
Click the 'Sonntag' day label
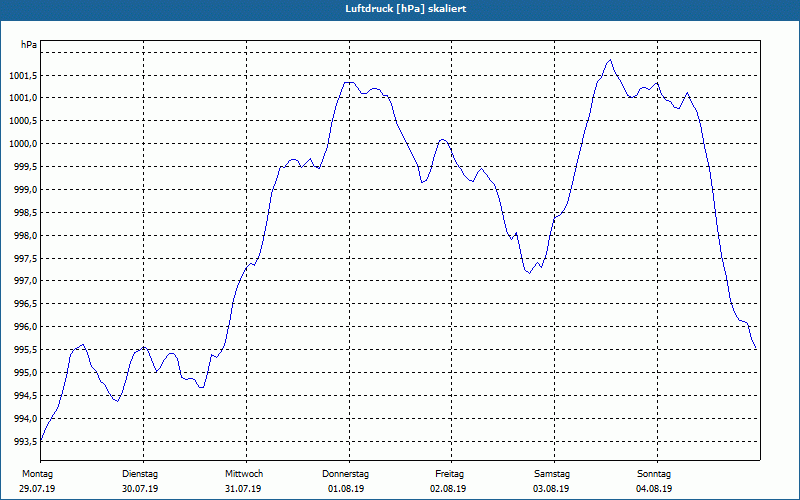654,474
